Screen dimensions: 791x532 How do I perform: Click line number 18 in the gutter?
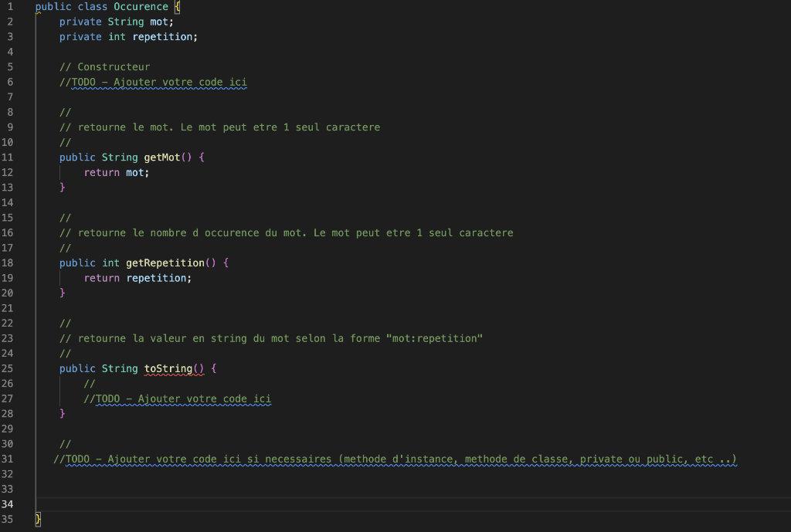point(8,263)
